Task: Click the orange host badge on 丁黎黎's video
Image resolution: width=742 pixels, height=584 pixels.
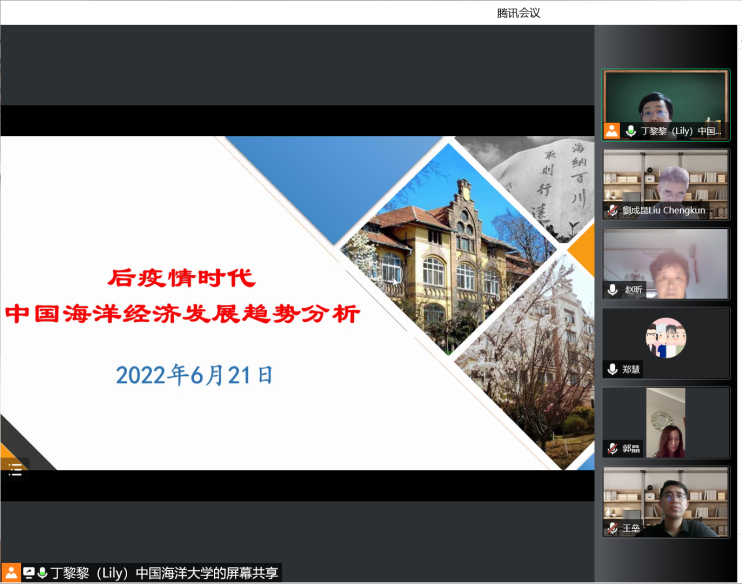Action: [x=612, y=130]
